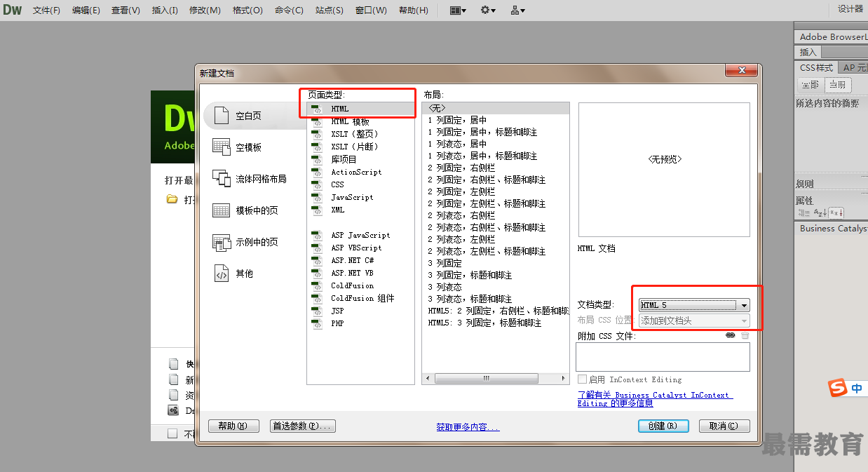Click the XSLT（整页）file icon
Image resolution: width=868 pixels, height=472 pixels.
click(x=316, y=134)
